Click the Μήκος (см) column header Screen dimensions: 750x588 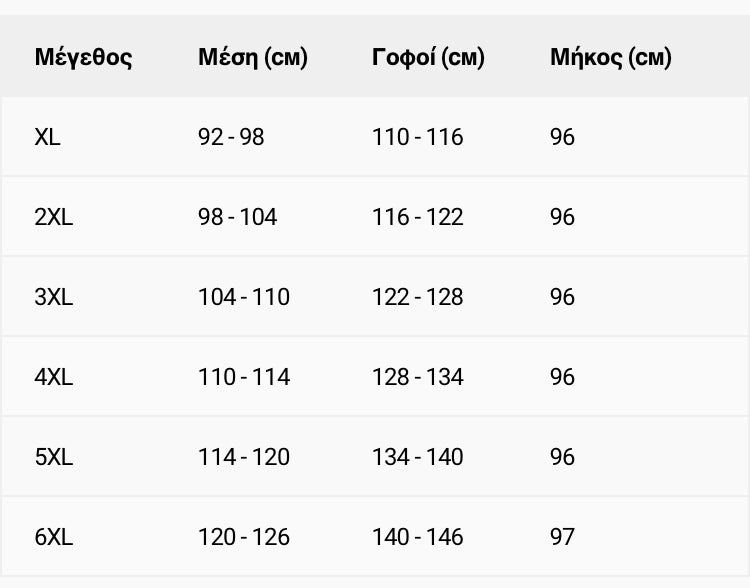(x=611, y=57)
